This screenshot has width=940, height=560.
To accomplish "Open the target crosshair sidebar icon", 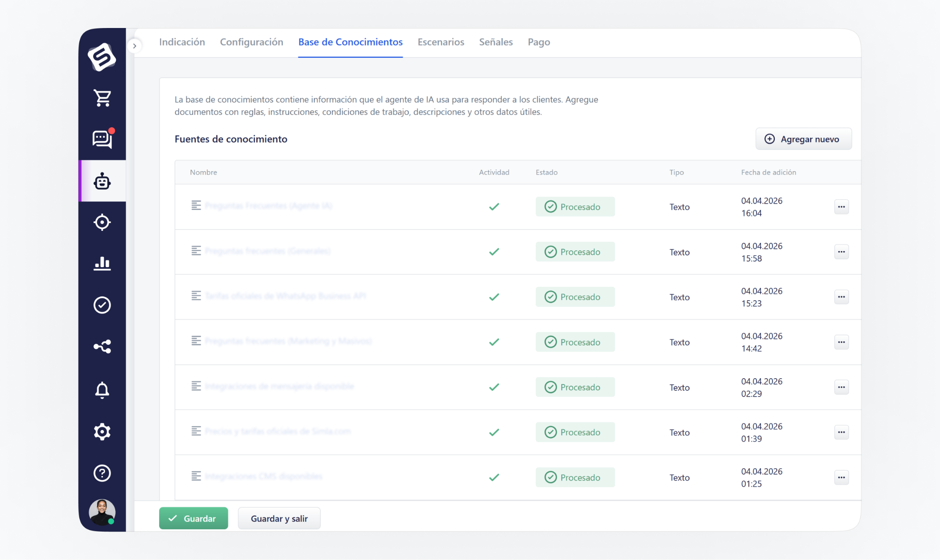I will [x=102, y=223].
